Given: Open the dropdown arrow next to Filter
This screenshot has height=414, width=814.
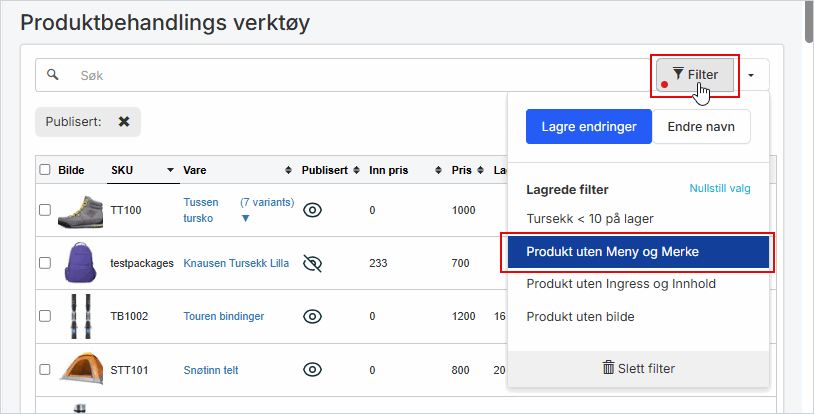Looking at the screenshot, I should (751, 75).
